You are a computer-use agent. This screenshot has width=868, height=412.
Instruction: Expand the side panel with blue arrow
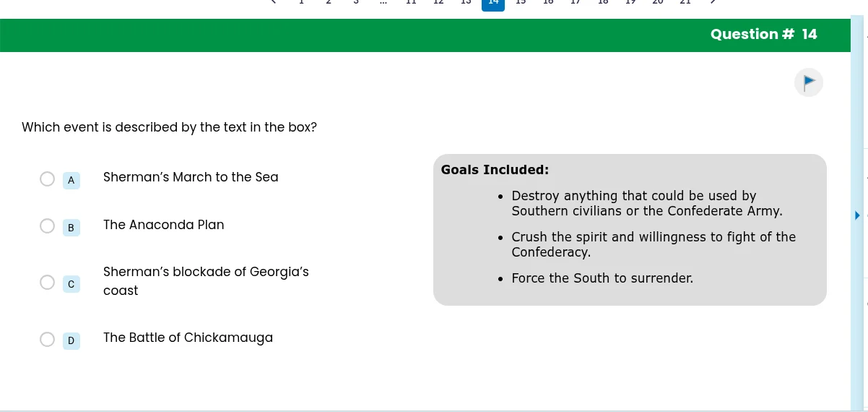857,215
